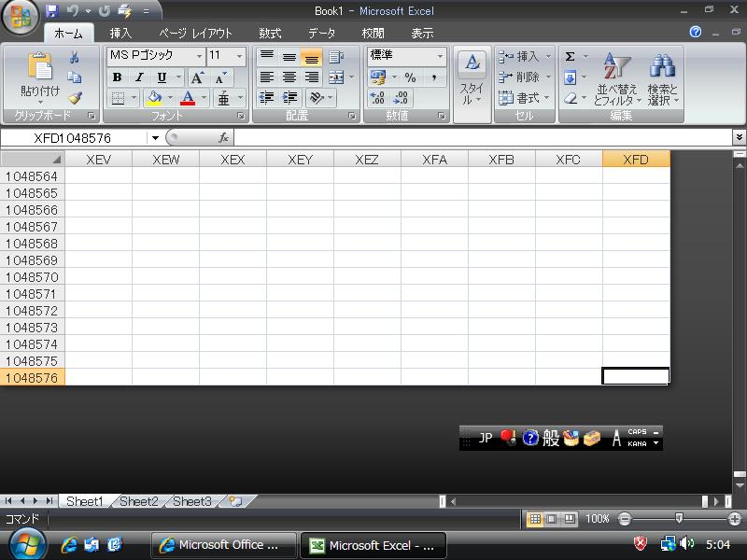The width and height of the screenshot is (747, 560).
Task: Merge and center cells
Action: coord(336,77)
